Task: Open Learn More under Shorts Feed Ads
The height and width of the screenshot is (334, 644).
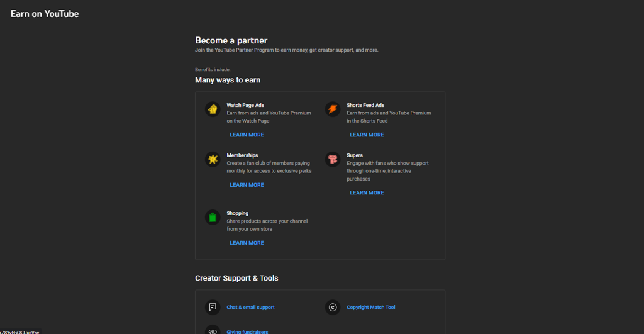Action: [x=367, y=135]
